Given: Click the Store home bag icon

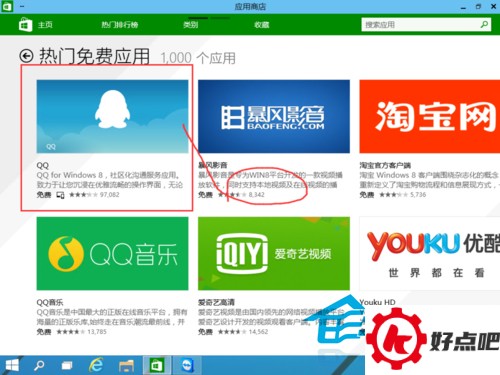Looking at the screenshot, I should coord(25,25).
